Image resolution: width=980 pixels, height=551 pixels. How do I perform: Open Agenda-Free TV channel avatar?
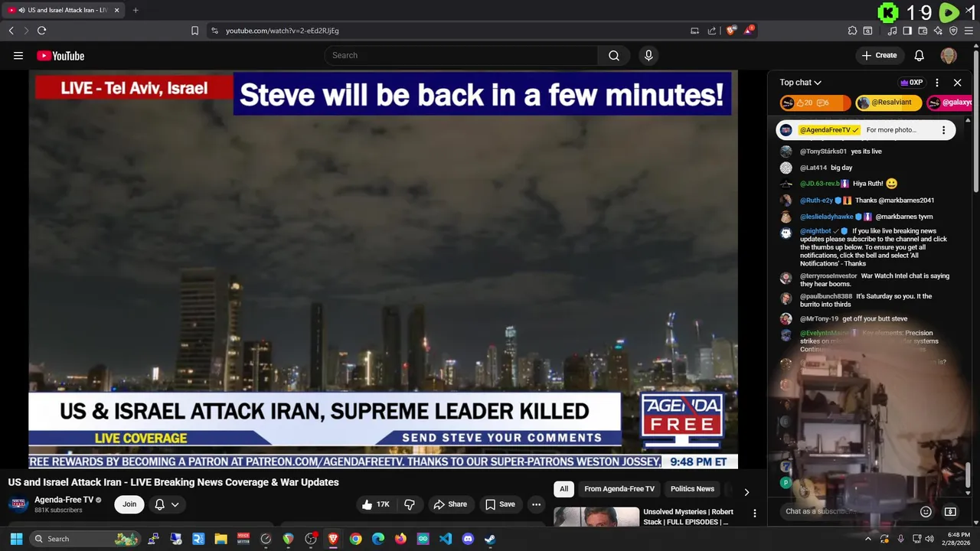pyautogui.click(x=18, y=504)
